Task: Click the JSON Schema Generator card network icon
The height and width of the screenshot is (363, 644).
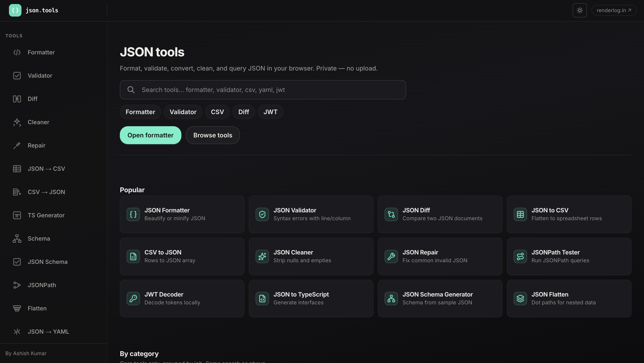Action: [391, 299]
